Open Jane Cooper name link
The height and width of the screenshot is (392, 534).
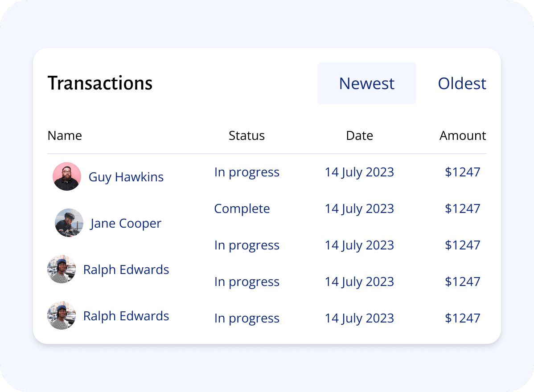coord(126,223)
